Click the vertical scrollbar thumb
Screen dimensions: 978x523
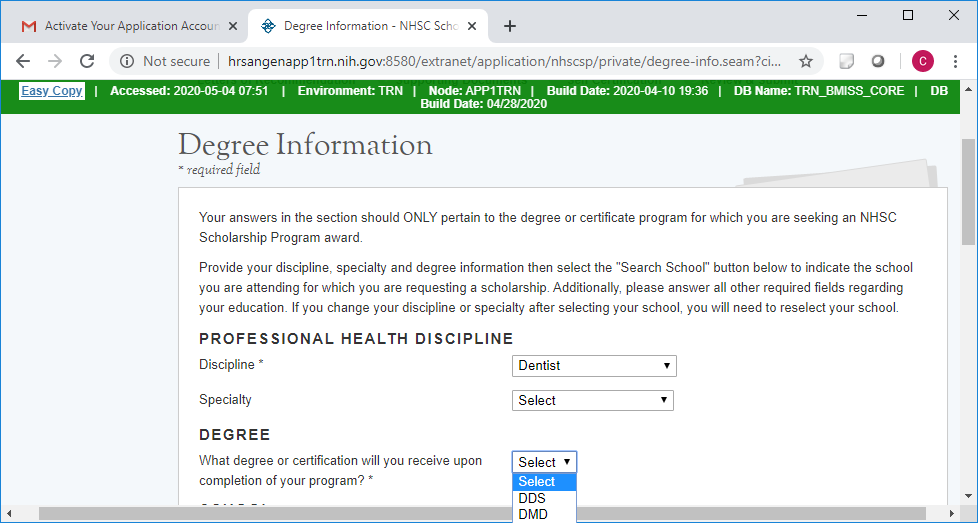[x=968, y=192]
